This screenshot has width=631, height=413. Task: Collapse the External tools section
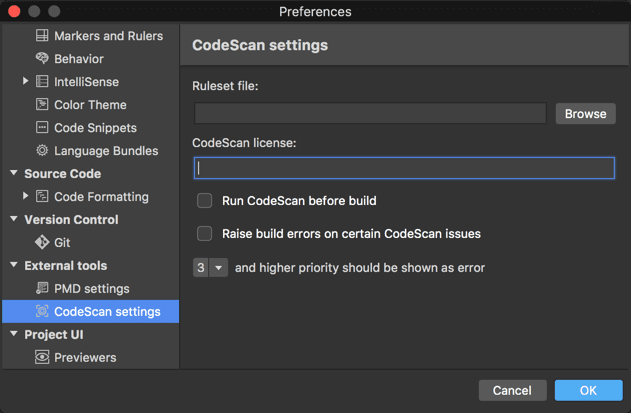point(14,265)
